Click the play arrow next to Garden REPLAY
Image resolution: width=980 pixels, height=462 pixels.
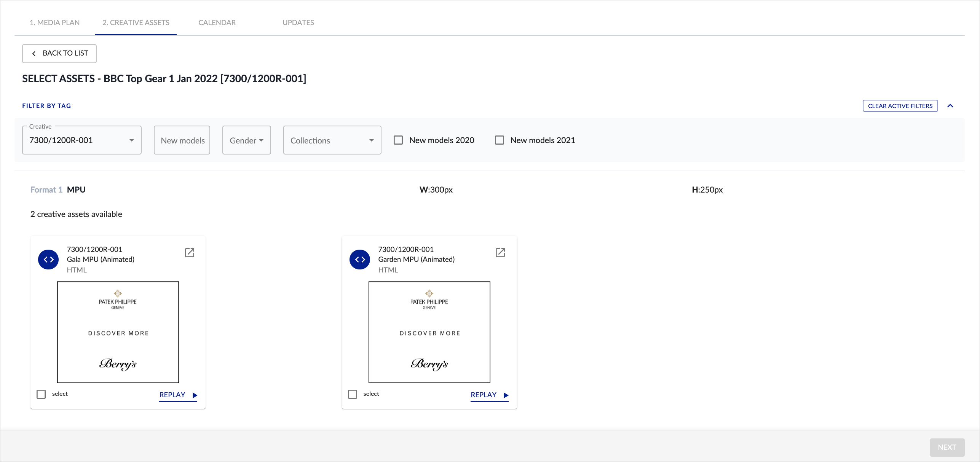point(506,395)
